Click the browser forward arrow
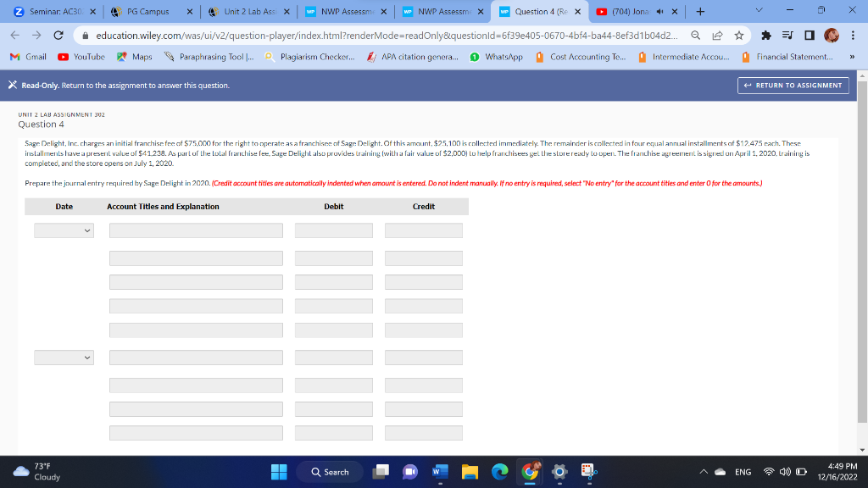 (36, 36)
